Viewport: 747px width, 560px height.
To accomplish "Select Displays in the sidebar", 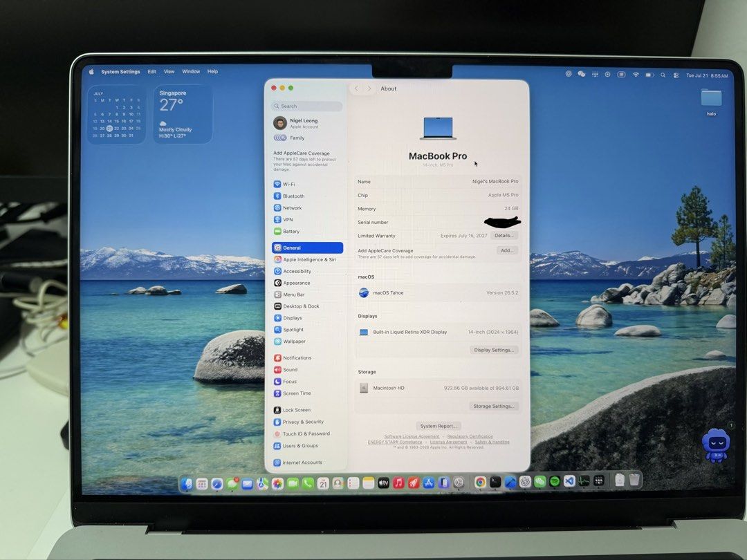I will point(288,318).
